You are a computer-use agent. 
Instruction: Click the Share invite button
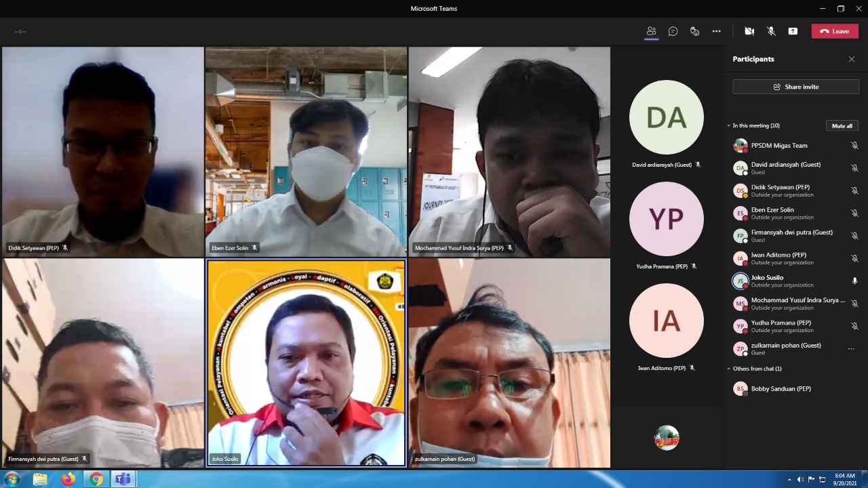(x=795, y=87)
